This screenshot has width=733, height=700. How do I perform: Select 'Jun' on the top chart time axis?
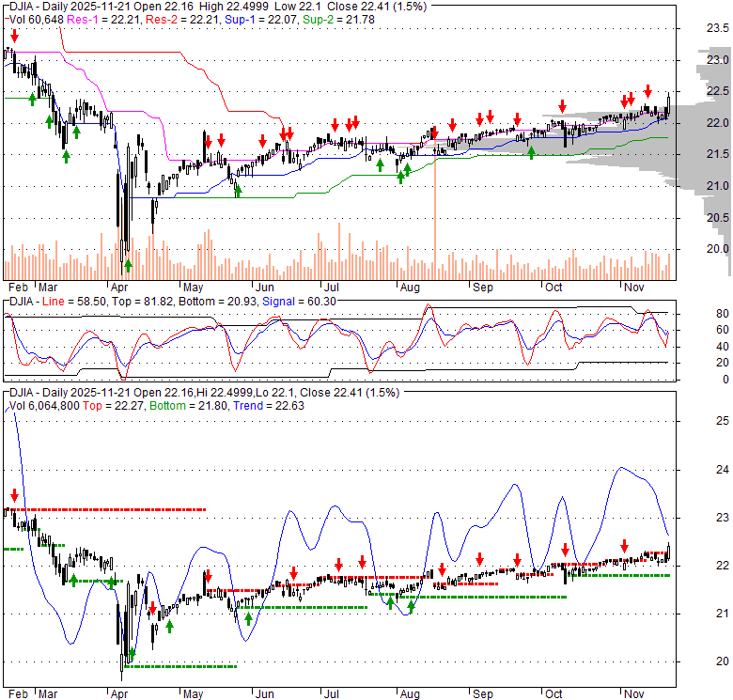pos(265,288)
